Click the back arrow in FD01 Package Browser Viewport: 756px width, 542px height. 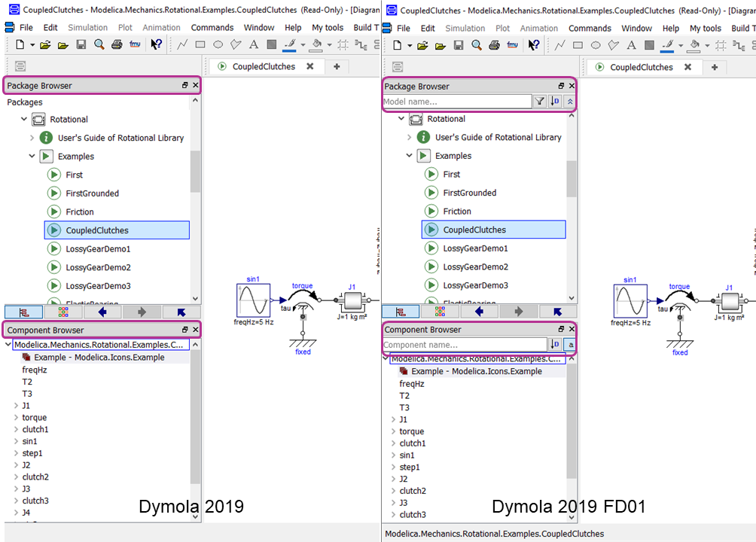[x=479, y=312]
